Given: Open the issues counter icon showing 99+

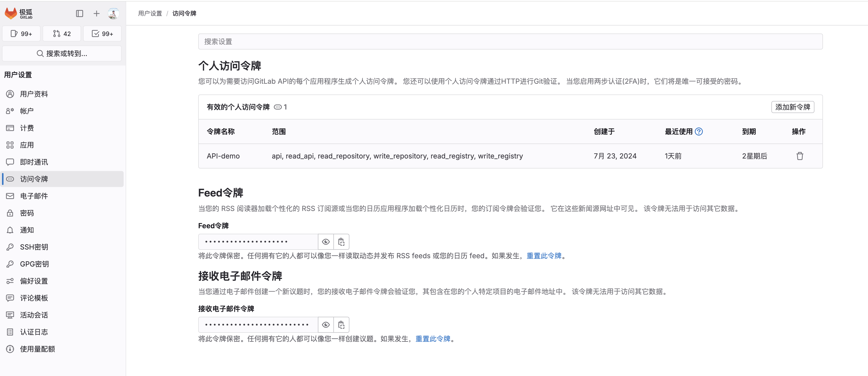Looking at the screenshot, I should tap(21, 33).
